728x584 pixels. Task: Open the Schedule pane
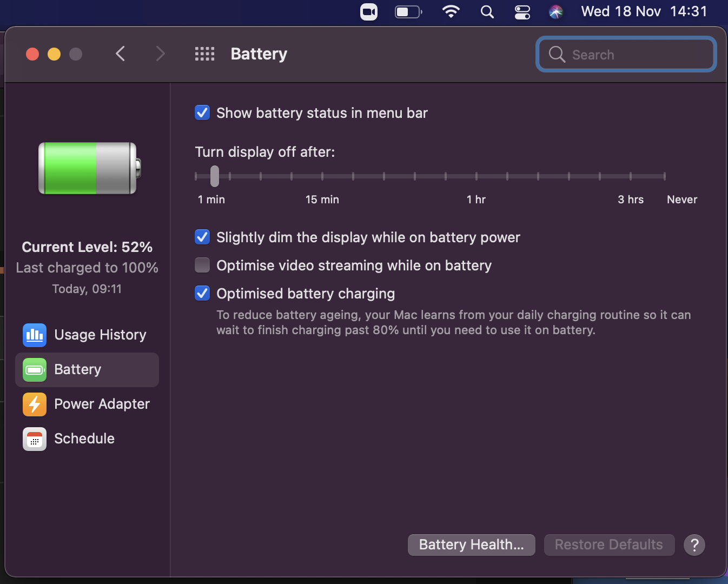[87, 439]
